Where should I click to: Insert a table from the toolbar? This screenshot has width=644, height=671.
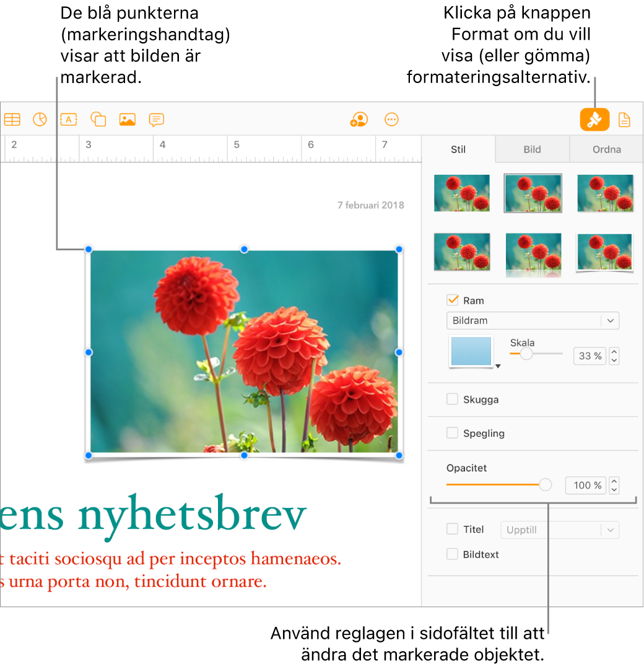point(12,120)
